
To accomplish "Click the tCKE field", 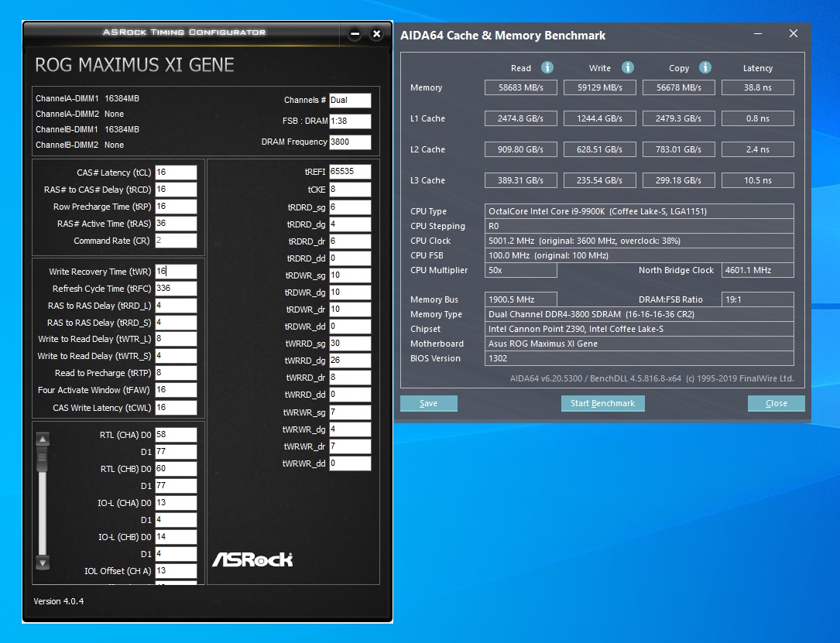I will [350, 190].
